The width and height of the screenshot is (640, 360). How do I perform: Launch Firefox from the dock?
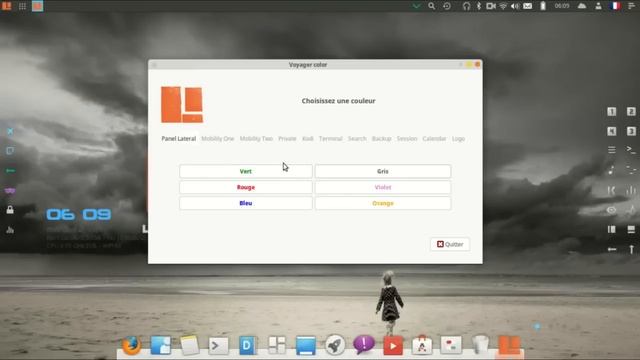[x=131, y=345]
